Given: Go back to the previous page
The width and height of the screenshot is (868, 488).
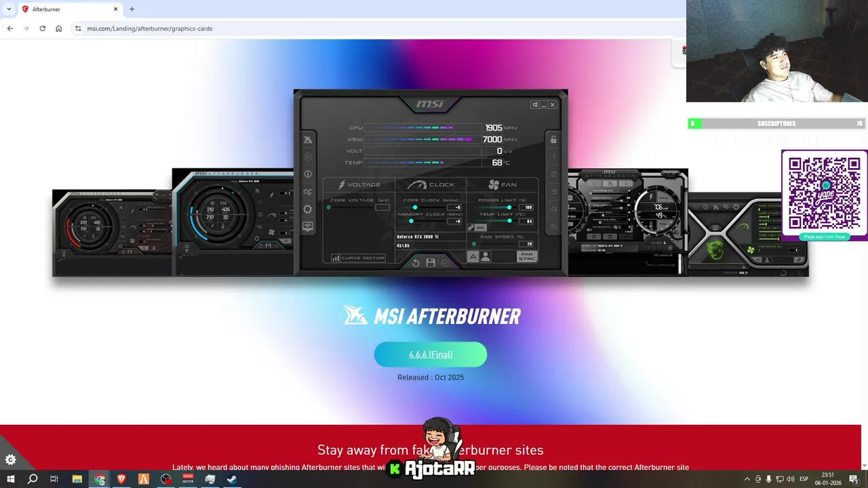Looking at the screenshot, I should pos(9,28).
